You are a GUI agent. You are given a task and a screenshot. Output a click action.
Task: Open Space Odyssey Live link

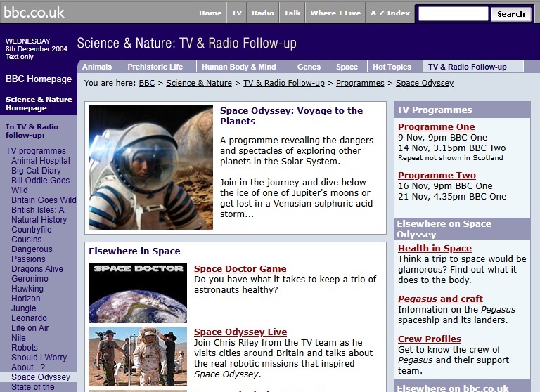pos(240,332)
